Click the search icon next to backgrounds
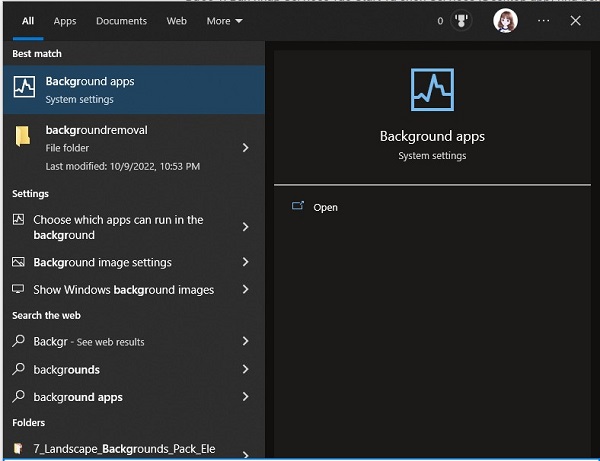This screenshot has height=461, width=600. tap(19, 369)
